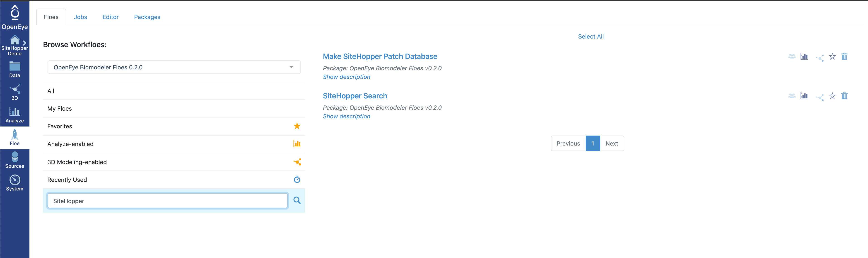Screen dimensions: 868x258
Task: Delete SiteHopper Search with trash icon
Action: (844, 96)
